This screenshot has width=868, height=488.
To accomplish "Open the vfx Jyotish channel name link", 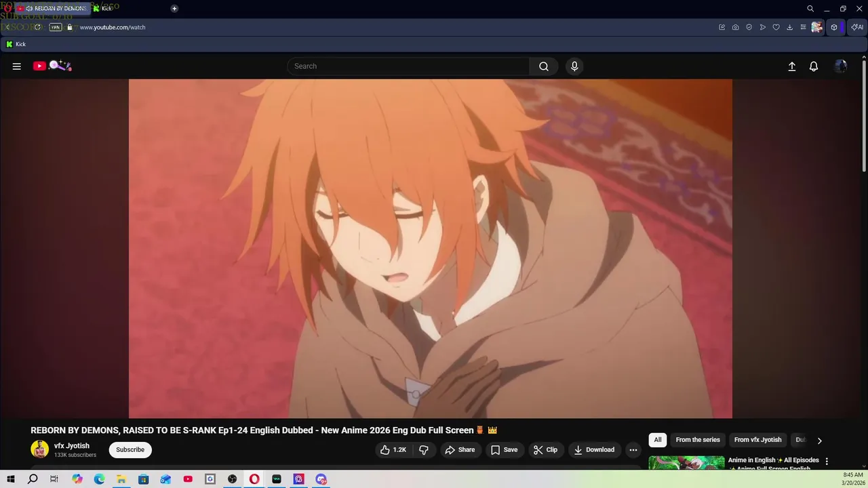I will (x=72, y=446).
